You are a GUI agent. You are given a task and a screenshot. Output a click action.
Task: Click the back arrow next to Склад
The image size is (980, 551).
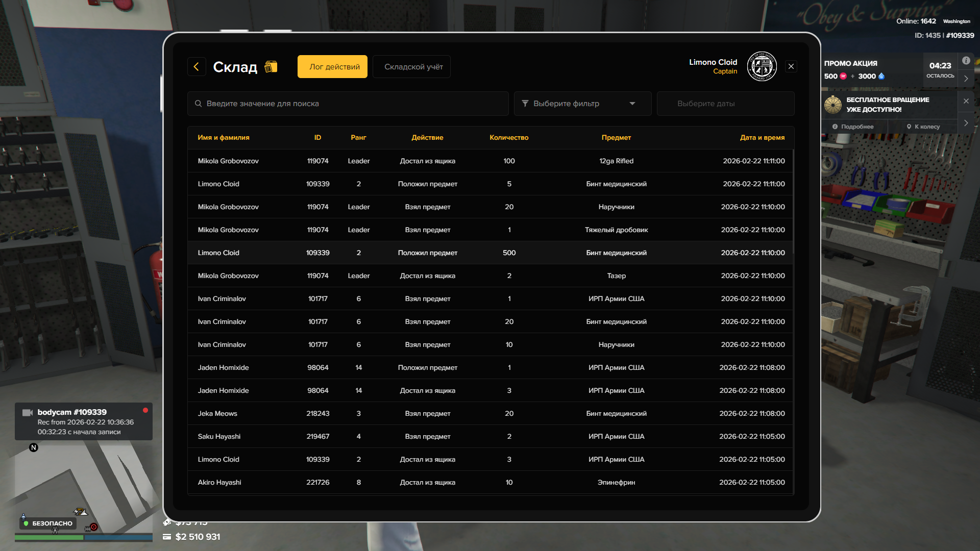point(197,67)
